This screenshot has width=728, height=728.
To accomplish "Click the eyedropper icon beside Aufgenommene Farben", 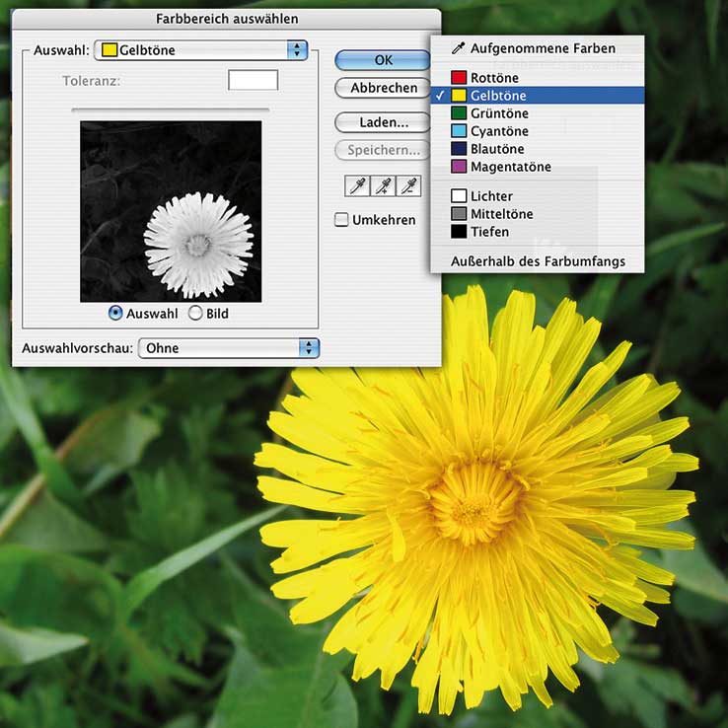I will coord(458,48).
